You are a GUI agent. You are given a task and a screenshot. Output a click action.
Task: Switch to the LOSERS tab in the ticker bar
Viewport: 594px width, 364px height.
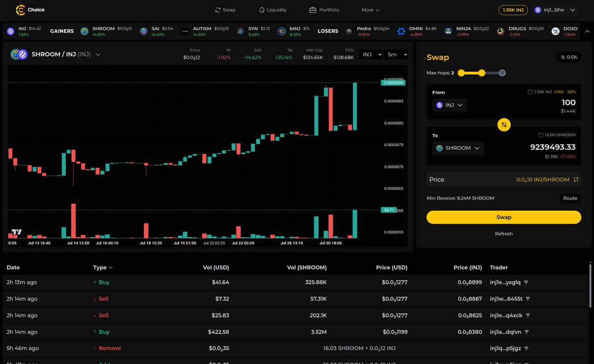[328, 31]
